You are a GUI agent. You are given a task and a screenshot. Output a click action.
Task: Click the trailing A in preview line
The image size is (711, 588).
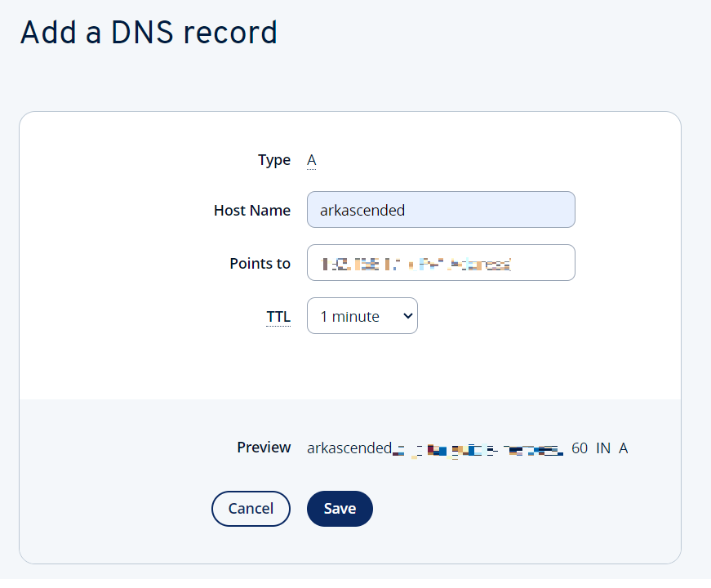(624, 448)
